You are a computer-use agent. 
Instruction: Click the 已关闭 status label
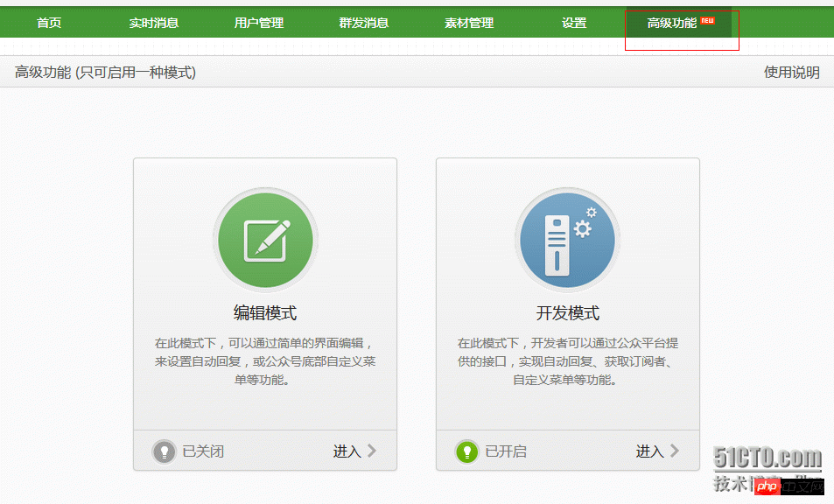[203, 451]
